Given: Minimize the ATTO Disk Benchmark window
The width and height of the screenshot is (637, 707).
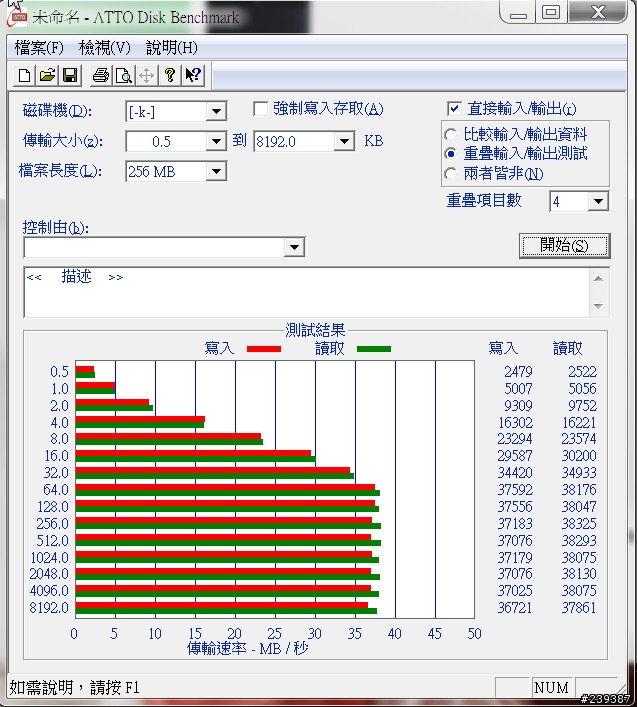Looking at the screenshot, I should click(518, 12).
